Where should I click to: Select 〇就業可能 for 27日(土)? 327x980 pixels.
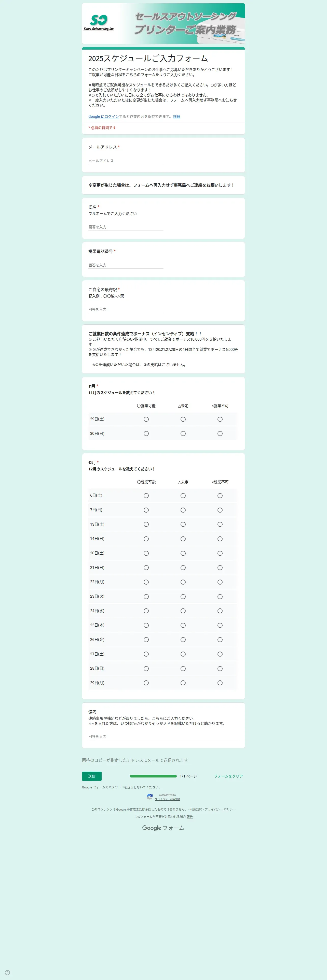coord(146,654)
